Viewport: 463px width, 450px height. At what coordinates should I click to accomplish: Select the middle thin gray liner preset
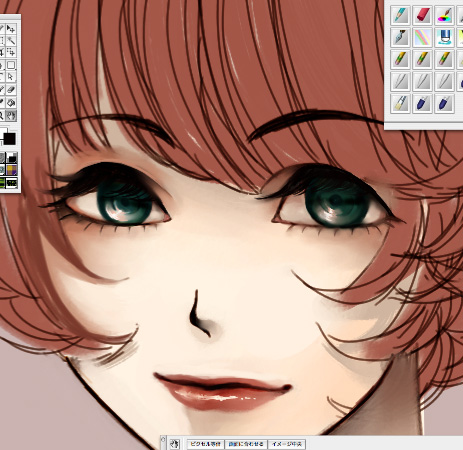pyautogui.click(x=423, y=81)
